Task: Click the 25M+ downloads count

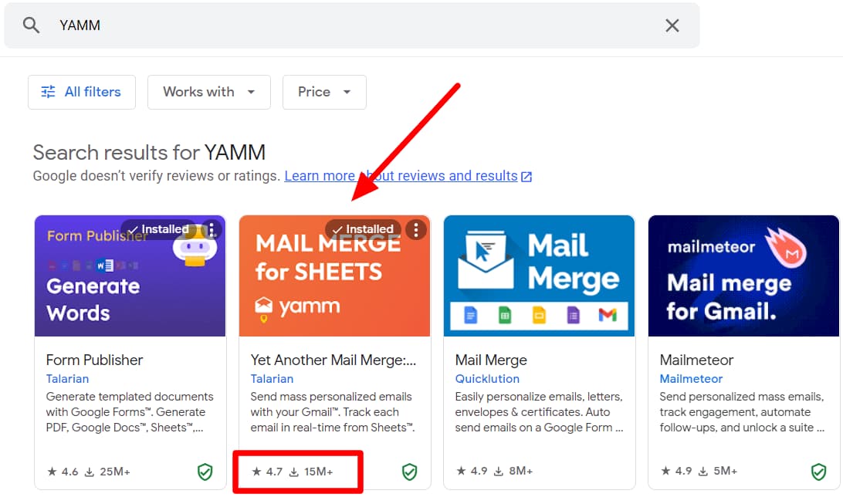Action: click(x=107, y=472)
